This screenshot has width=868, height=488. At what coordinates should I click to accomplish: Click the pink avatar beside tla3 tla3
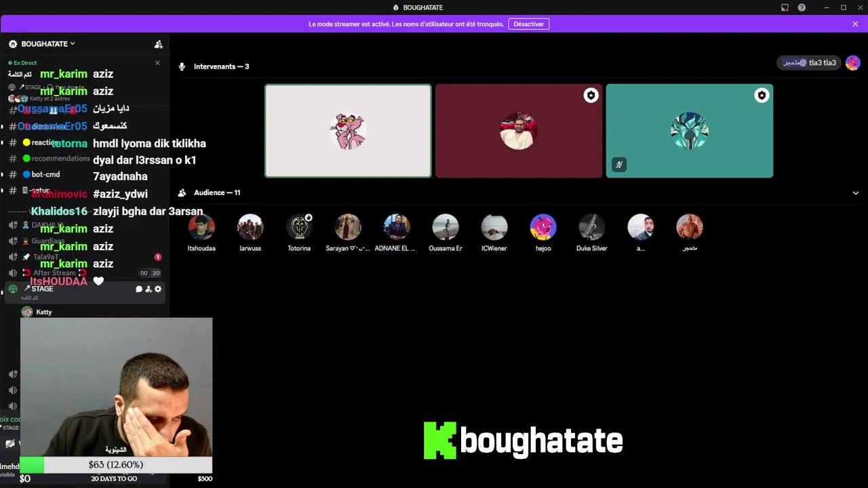(852, 63)
